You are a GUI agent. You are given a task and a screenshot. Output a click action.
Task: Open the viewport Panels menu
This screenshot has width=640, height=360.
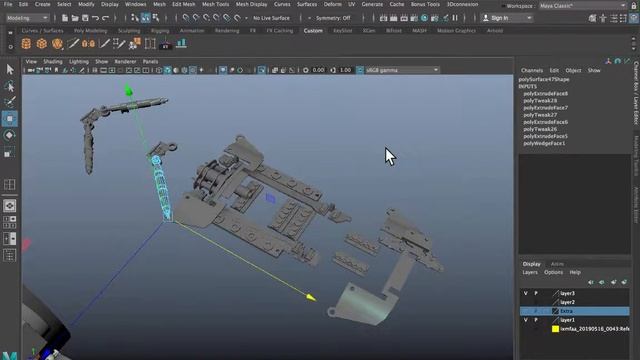(150, 62)
